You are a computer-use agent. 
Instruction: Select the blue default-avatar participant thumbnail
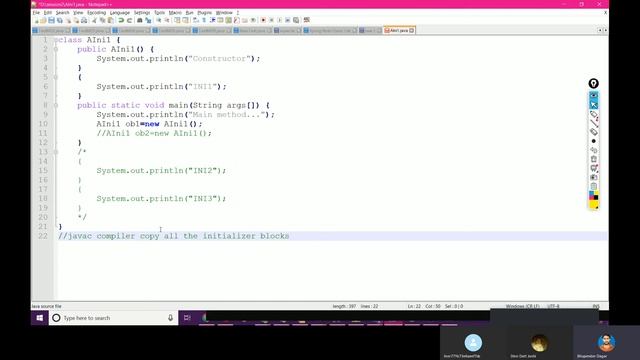click(x=473, y=342)
